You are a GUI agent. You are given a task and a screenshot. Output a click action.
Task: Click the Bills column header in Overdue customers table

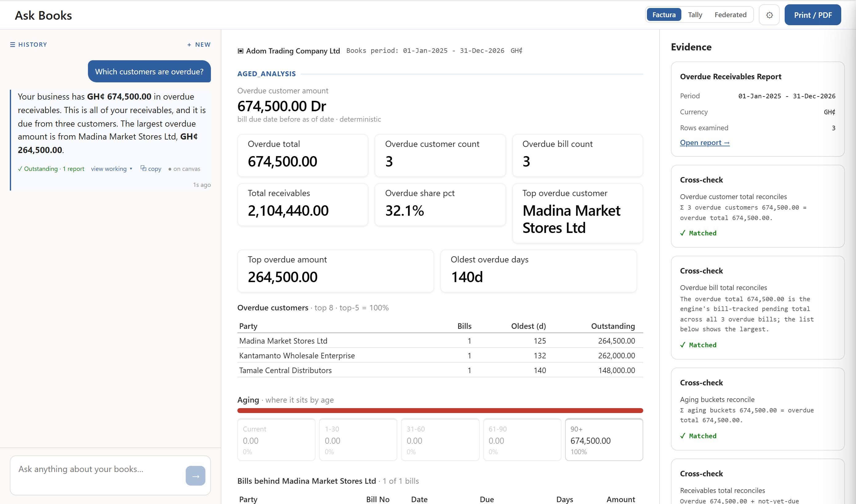coord(464,326)
